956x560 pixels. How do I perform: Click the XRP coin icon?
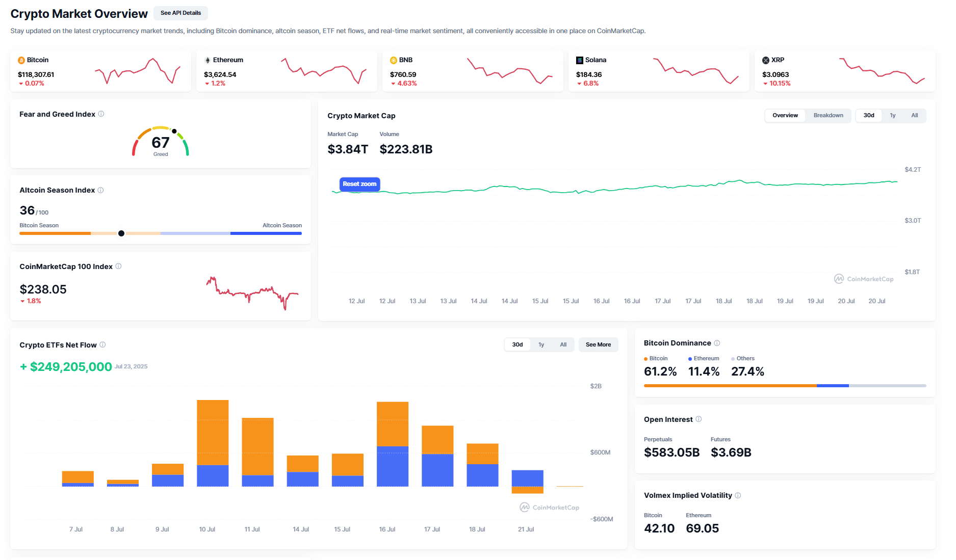tap(766, 60)
